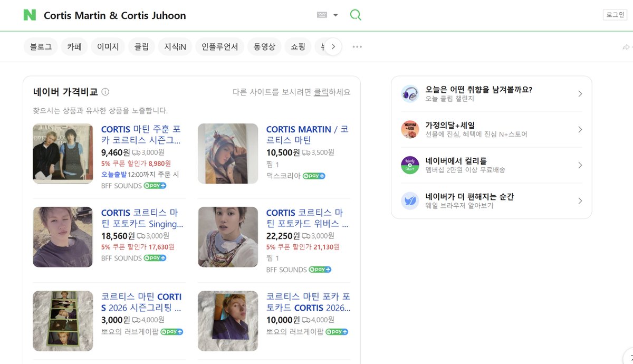
Task: Open 오늘은 어떤 취향을 남겨볼까? link
Action: click(x=479, y=90)
